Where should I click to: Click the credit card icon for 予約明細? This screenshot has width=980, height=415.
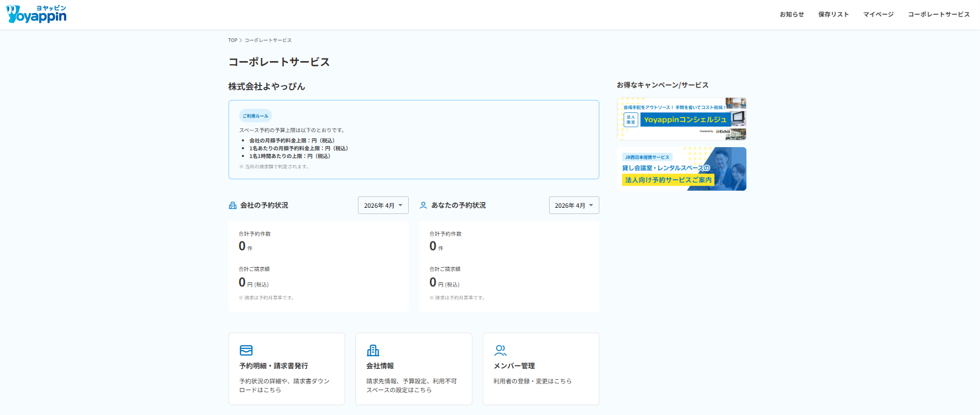246,351
